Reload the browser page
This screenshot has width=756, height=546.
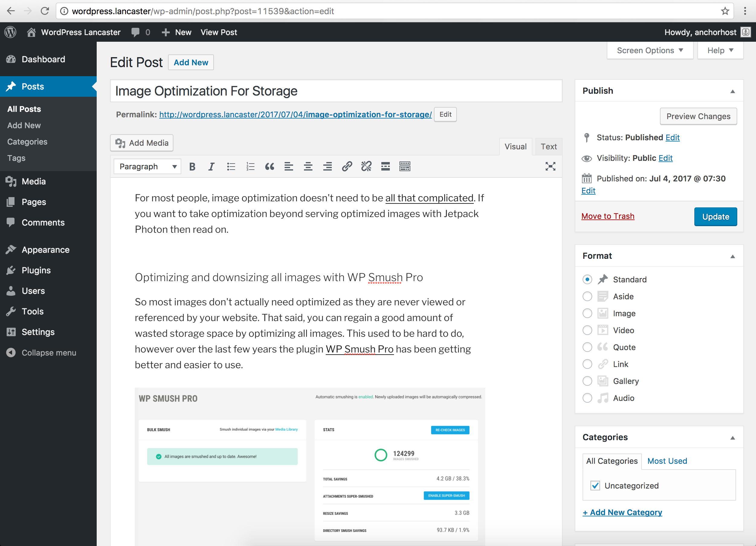(x=45, y=11)
